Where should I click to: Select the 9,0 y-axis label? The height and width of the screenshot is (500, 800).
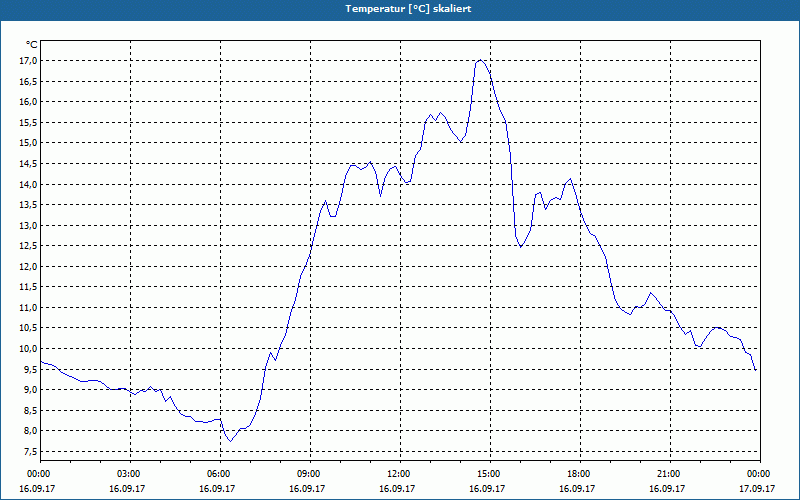pos(30,390)
